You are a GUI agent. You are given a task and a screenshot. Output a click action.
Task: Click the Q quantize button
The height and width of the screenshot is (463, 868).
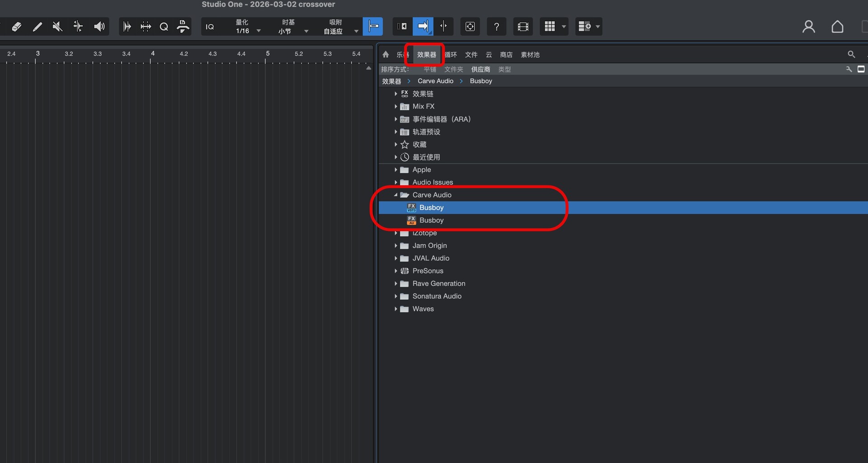click(x=164, y=27)
